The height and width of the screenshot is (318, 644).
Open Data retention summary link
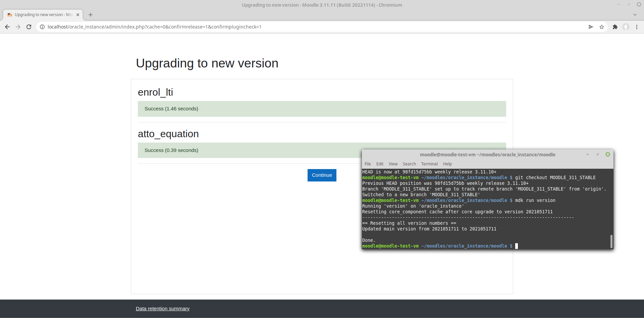(x=163, y=309)
